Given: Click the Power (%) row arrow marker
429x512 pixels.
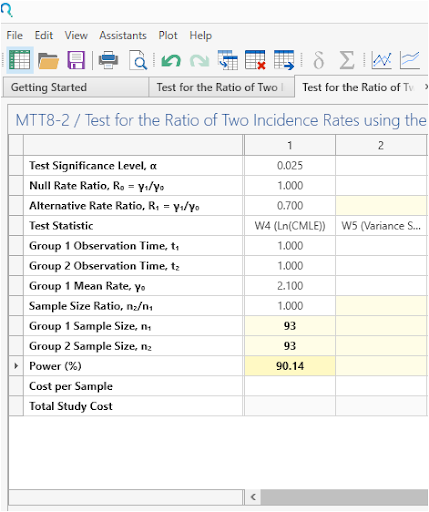Looking at the screenshot, I should pos(16,366).
